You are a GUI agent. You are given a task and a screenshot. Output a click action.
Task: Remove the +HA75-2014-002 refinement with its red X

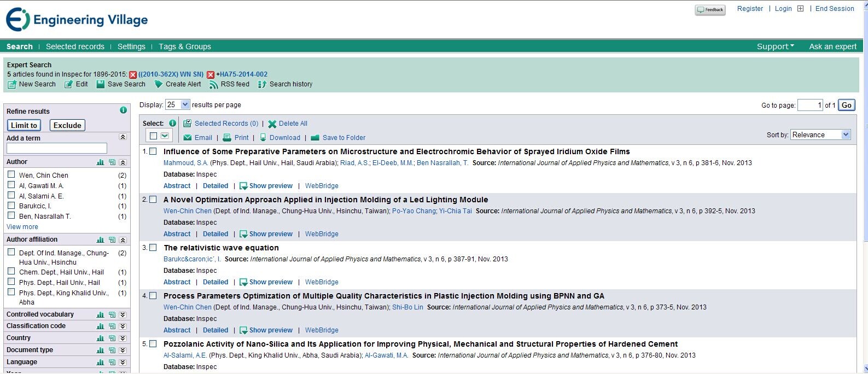click(211, 75)
